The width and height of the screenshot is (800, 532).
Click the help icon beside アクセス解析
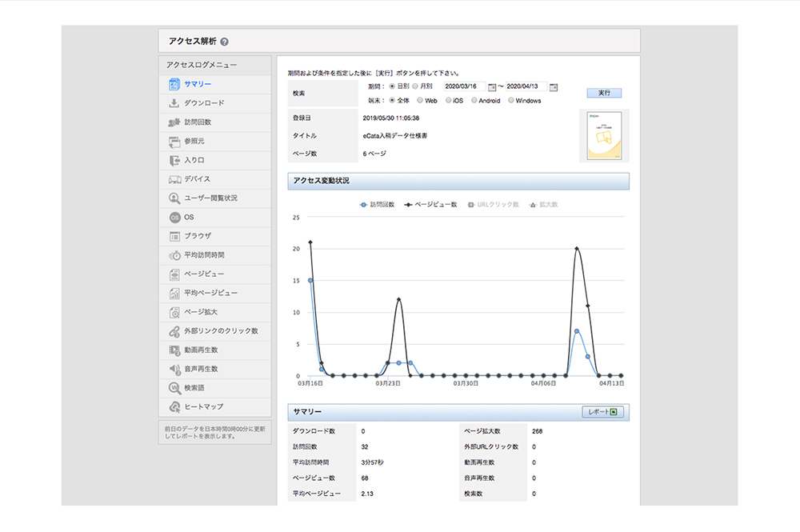click(224, 42)
